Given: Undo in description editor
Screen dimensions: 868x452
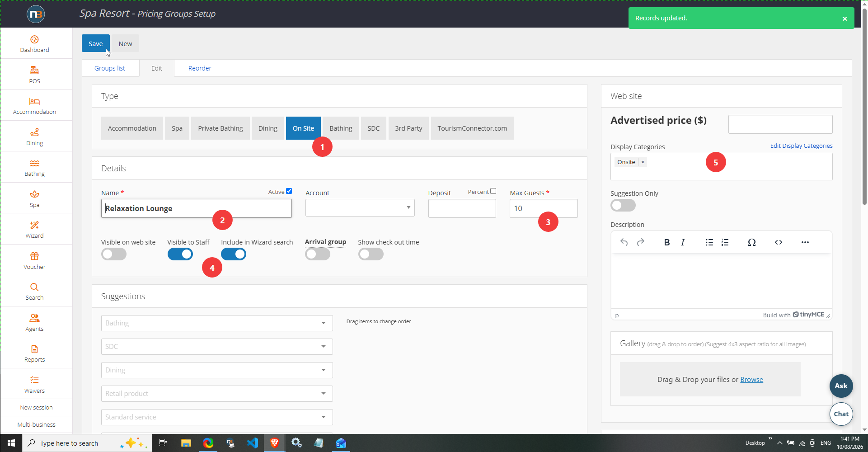Looking at the screenshot, I should [624, 242].
